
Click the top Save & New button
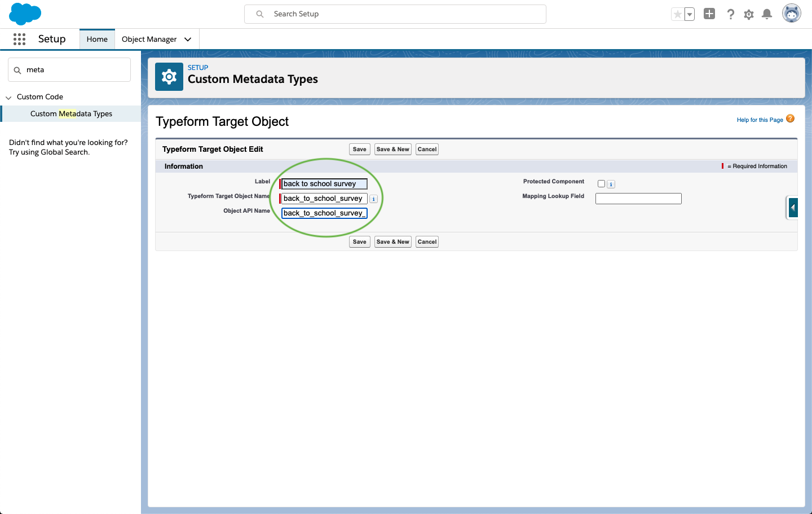tap(393, 150)
